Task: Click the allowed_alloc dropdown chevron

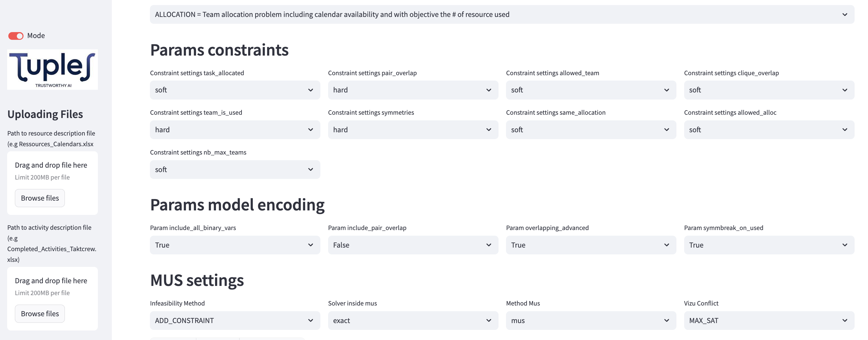Action: (x=845, y=130)
